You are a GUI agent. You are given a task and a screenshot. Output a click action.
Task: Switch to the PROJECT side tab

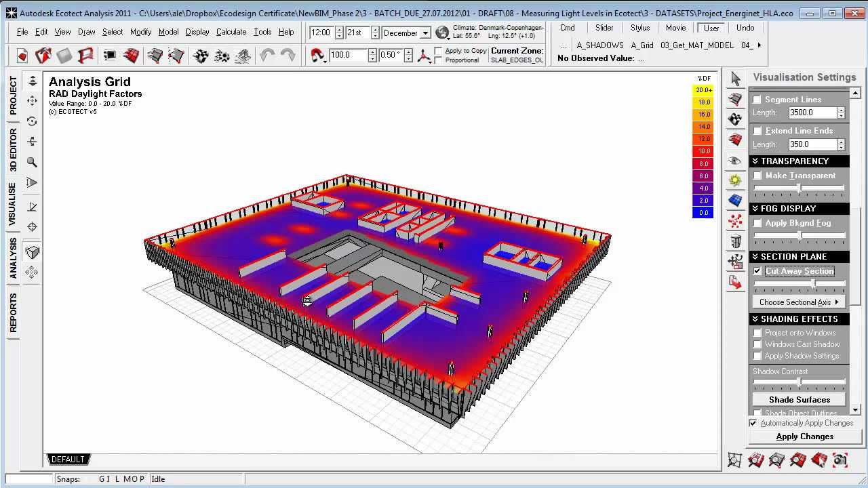click(x=13, y=95)
